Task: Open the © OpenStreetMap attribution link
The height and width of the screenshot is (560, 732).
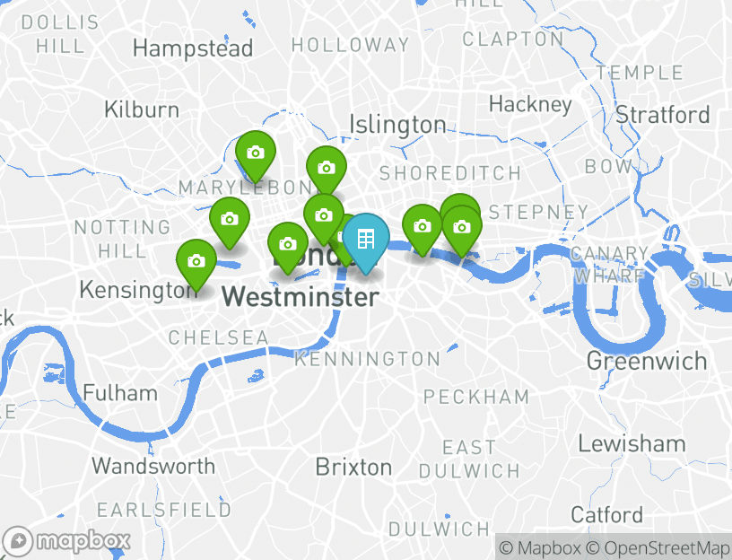Action: point(658,547)
